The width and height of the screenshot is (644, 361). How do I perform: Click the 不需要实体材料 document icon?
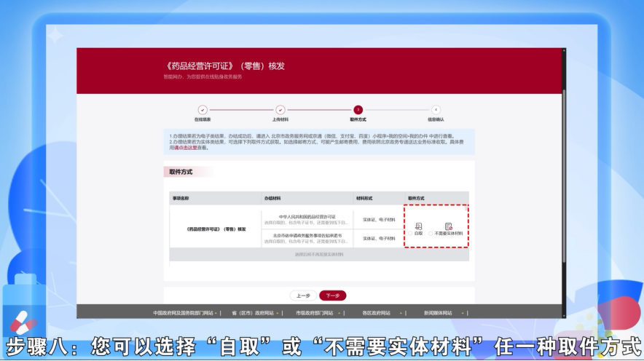point(449,226)
